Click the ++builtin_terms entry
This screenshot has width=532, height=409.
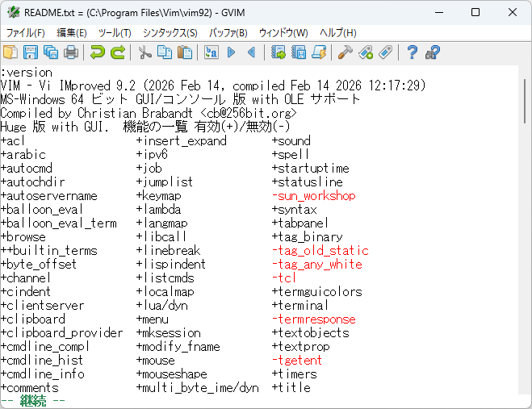click(x=49, y=251)
